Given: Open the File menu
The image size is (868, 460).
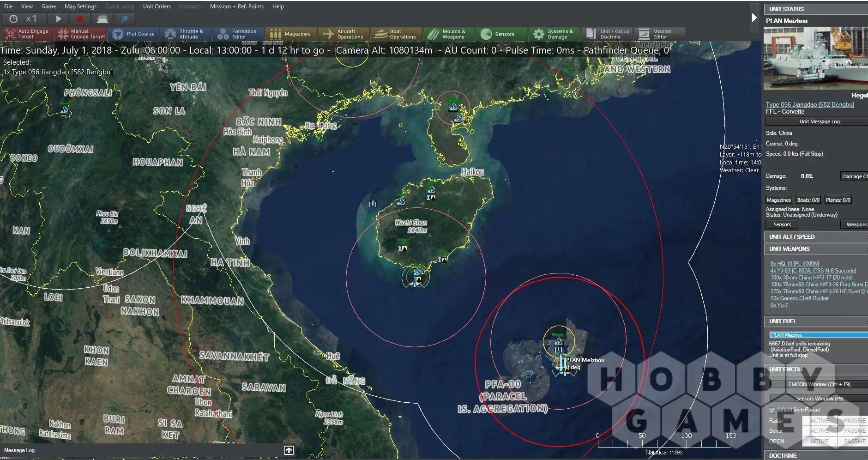Looking at the screenshot, I should [8, 6].
